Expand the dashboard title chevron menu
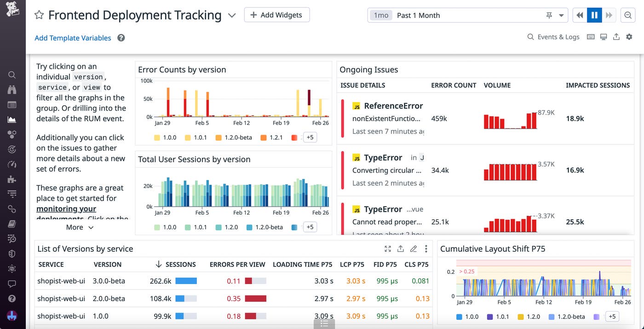The height and width of the screenshot is (329, 644). (x=232, y=15)
